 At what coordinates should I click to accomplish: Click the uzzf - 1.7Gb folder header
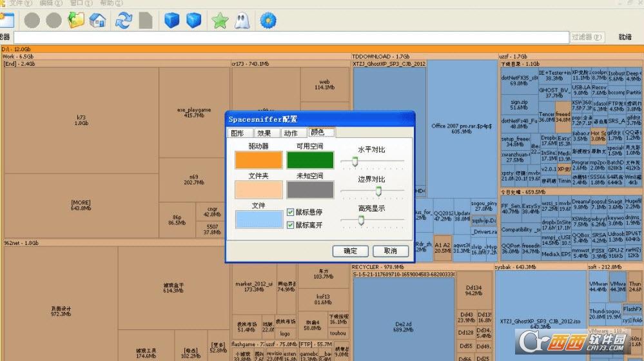(571, 56)
